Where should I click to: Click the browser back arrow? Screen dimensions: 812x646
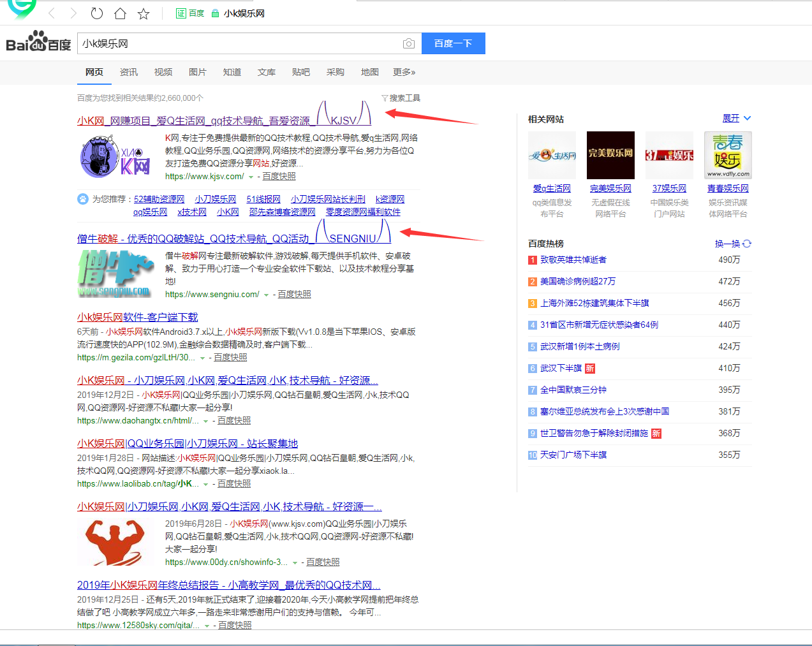pyautogui.click(x=52, y=13)
